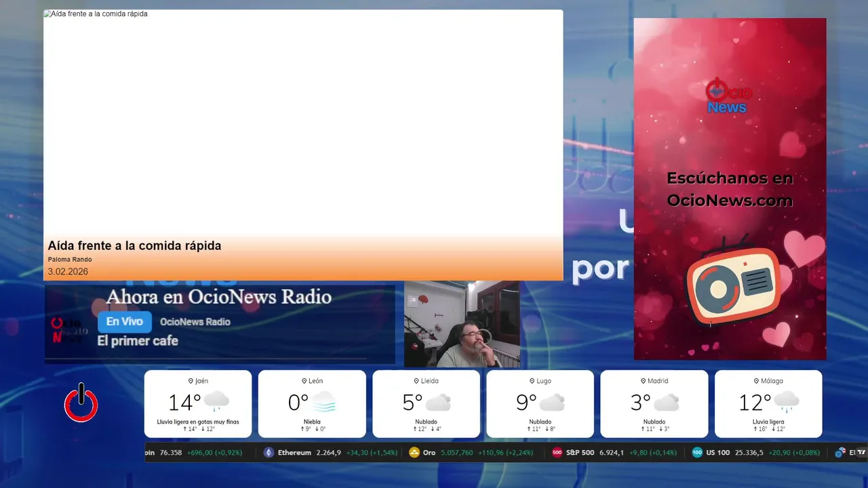Image resolution: width=868 pixels, height=488 pixels.
Task: Click the Niebla condition text
Action: tap(312, 422)
